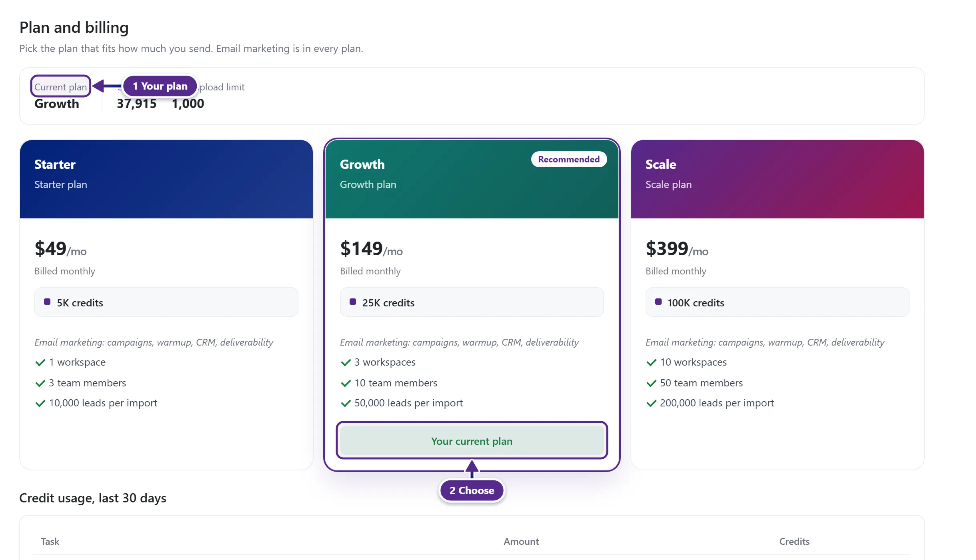The width and height of the screenshot is (976, 560).
Task: Click the Your current plan button
Action: coord(472,441)
